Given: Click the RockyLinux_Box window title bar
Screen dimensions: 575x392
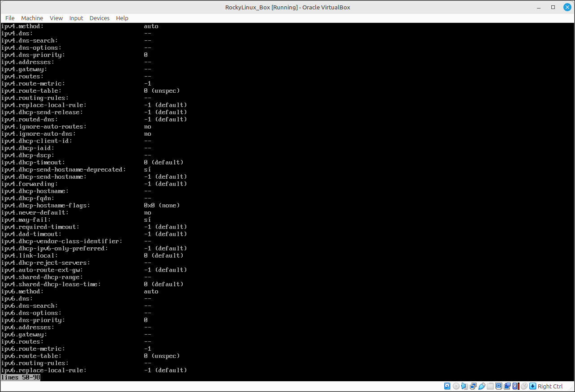Looking at the screenshot, I should 287,7.
